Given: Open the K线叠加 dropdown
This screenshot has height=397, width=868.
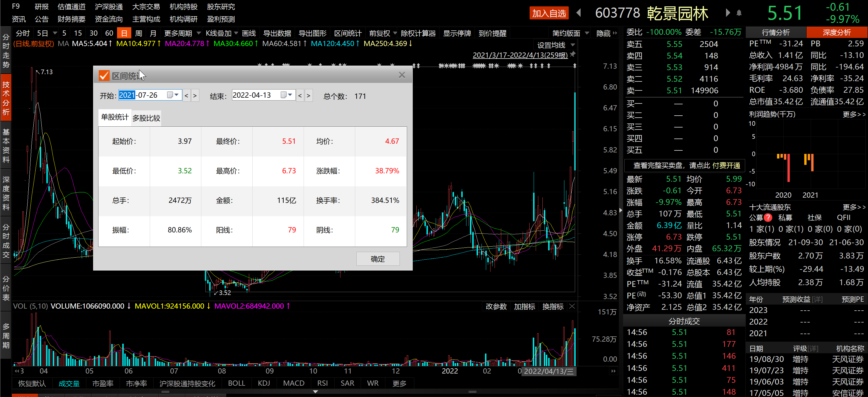Looking at the screenshot, I should pos(236,33).
